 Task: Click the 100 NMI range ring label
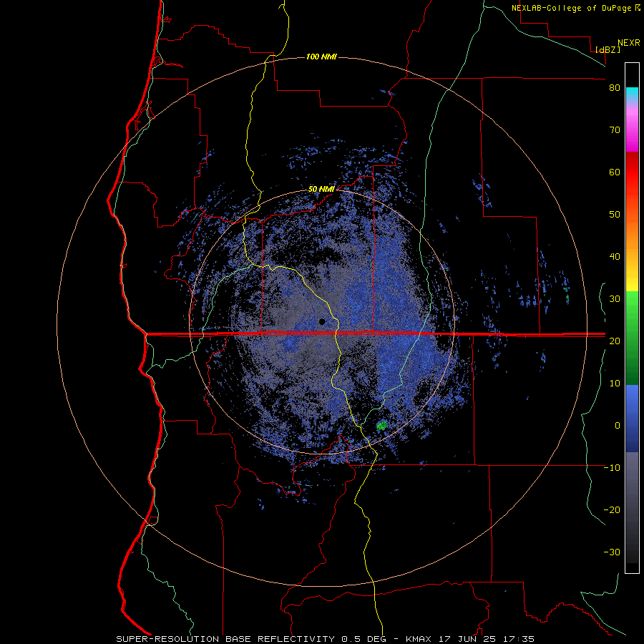point(321,57)
